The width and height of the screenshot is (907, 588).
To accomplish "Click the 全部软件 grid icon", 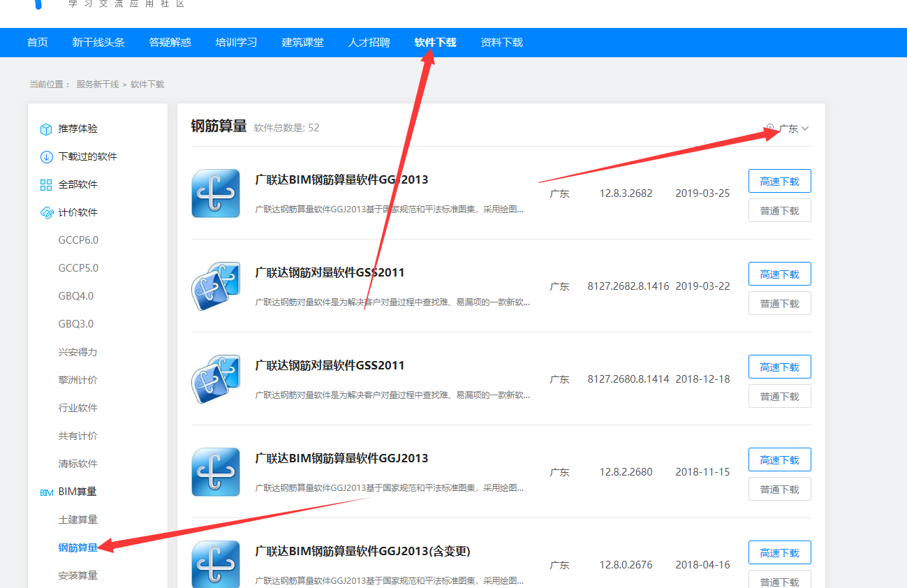I will pos(46,185).
